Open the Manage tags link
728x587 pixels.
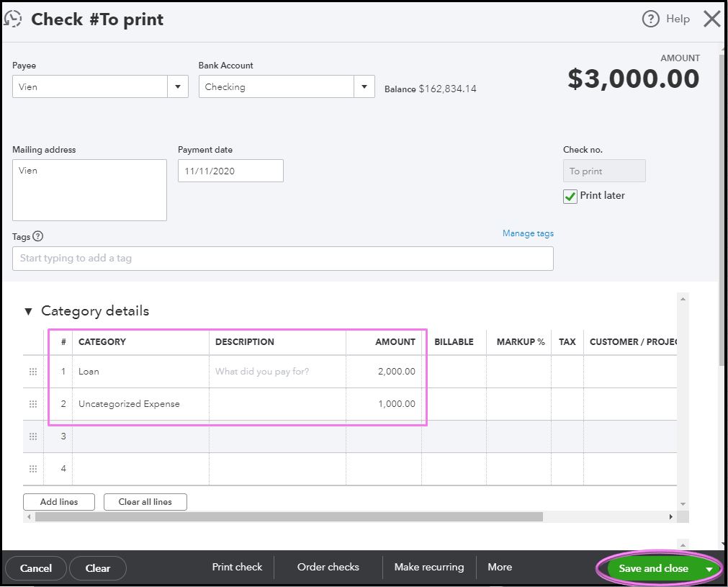pyautogui.click(x=528, y=233)
